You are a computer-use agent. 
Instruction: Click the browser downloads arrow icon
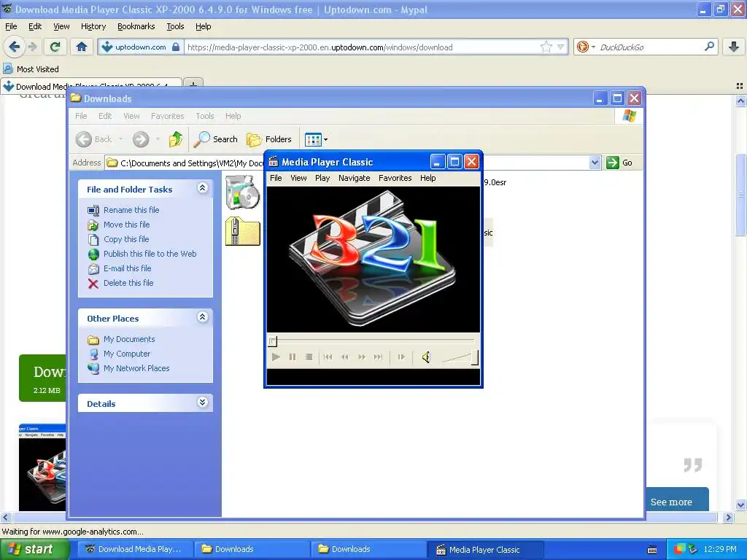(x=734, y=47)
